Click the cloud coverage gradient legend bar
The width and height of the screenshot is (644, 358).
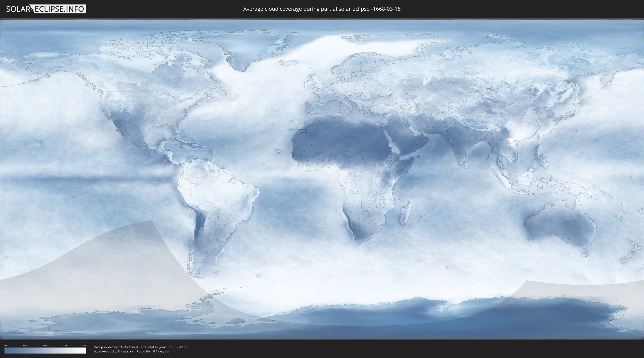pos(45,350)
